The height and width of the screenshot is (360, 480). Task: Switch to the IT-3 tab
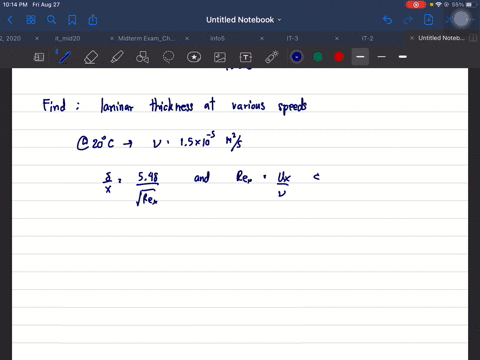(292, 38)
